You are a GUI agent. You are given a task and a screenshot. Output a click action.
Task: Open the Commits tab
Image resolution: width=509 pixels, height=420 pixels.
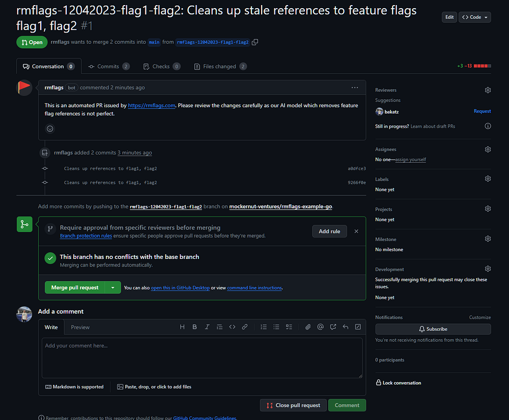click(x=109, y=67)
